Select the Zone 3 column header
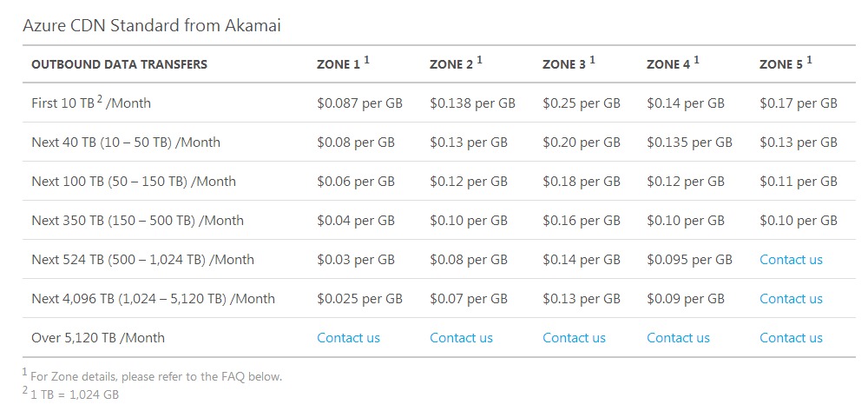 click(565, 64)
